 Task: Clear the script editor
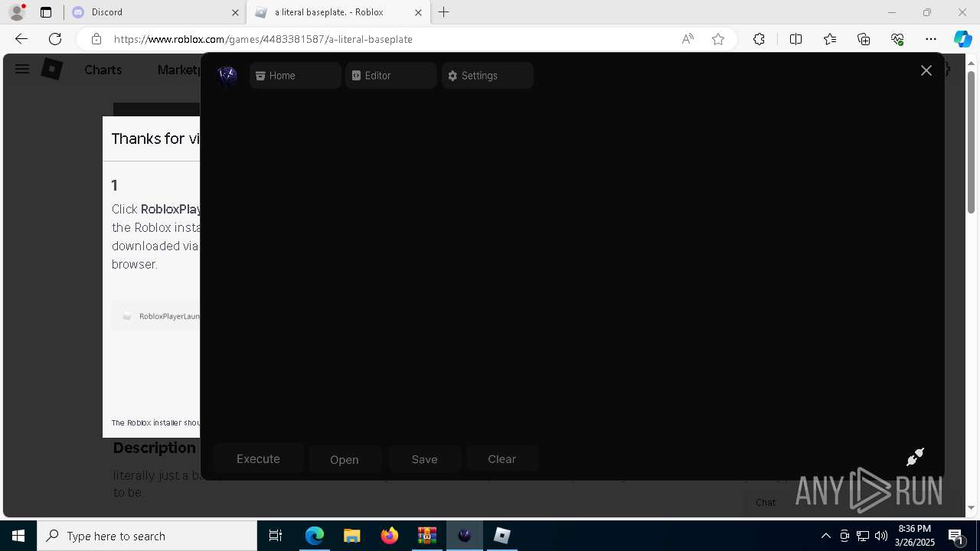[x=502, y=459]
